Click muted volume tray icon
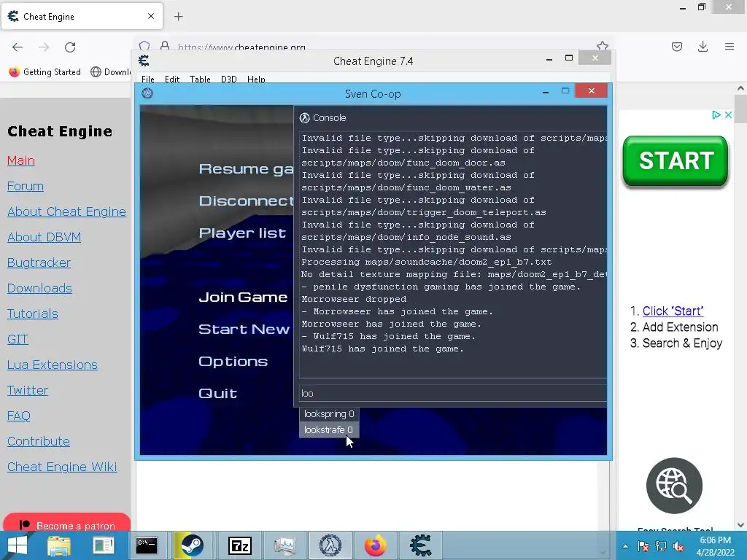 pyautogui.click(x=678, y=546)
